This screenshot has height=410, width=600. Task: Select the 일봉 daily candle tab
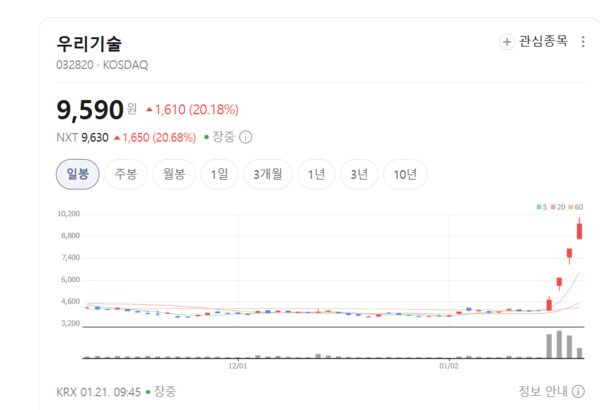pos(77,175)
